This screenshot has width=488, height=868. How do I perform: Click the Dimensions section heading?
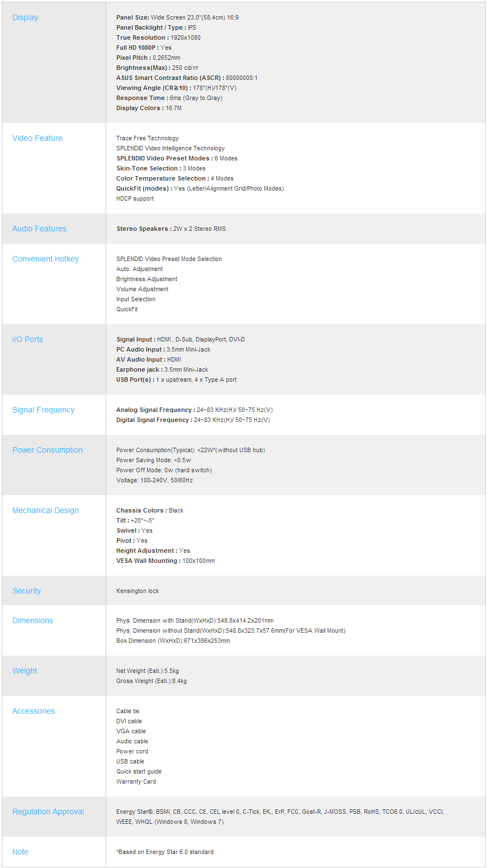click(x=32, y=620)
